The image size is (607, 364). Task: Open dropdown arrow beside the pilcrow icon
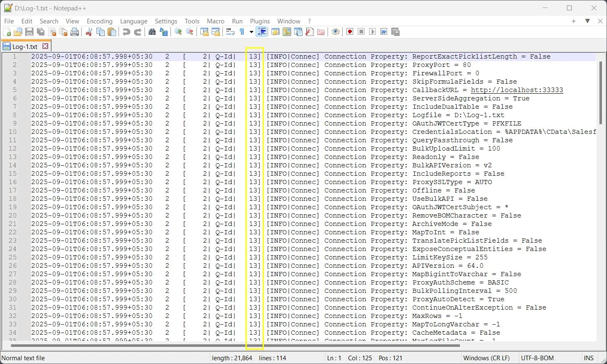coord(251,32)
